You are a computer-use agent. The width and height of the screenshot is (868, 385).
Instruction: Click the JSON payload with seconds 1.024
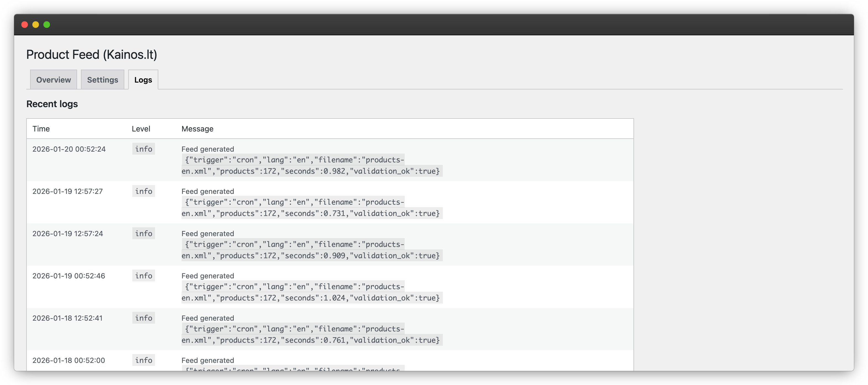tap(311, 292)
